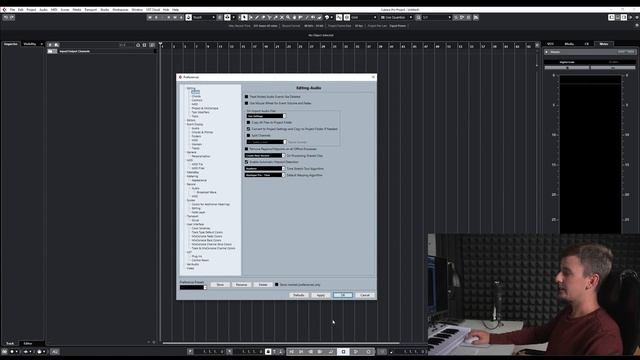Image resolution: width=640 pixels, height=360 pixels.
Task: Click the Rewind button in transport bar
Action: tap(311, 351)
